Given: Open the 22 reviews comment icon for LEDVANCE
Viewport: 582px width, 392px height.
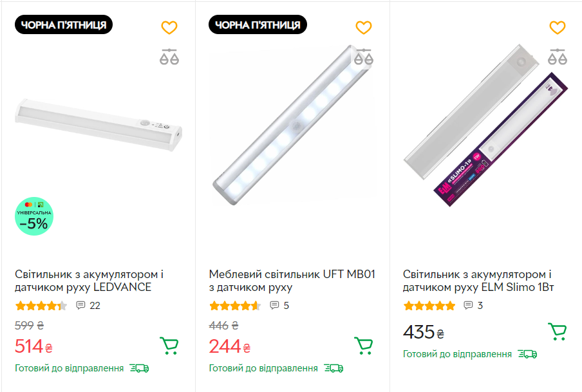Looking at the screenshot, I should click(80, 306).
